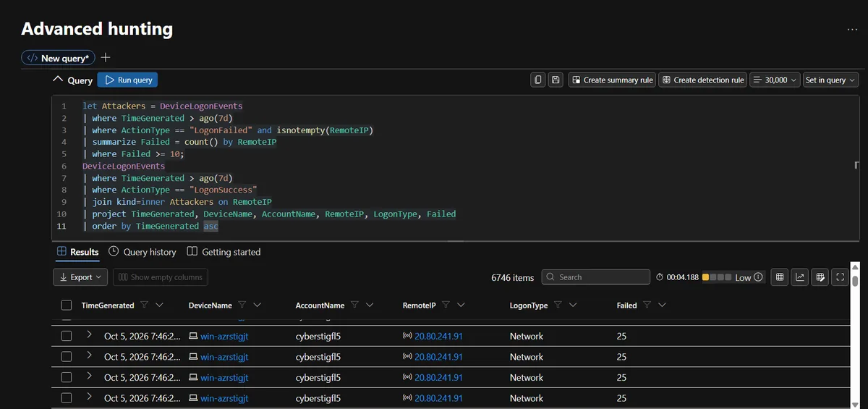
Task: Add a new query tab with plus icon
Action: (x=106, y=58)
